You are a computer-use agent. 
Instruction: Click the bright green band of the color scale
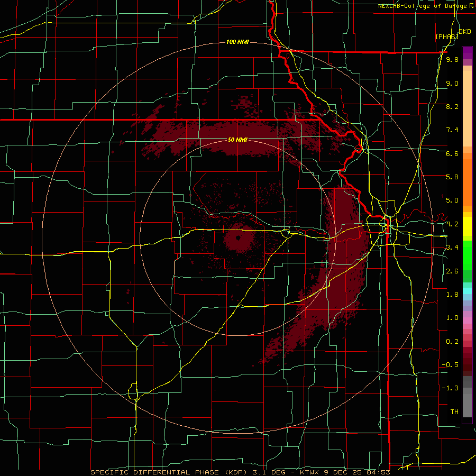(467, 255)
